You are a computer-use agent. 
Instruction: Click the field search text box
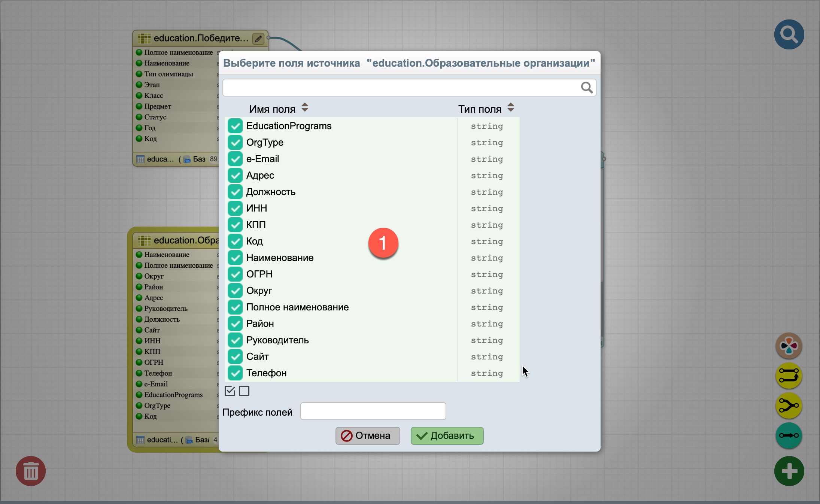point(401,88)
